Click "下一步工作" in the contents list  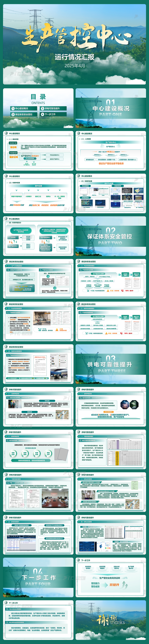pyautogui.click(x=50, y=115)
